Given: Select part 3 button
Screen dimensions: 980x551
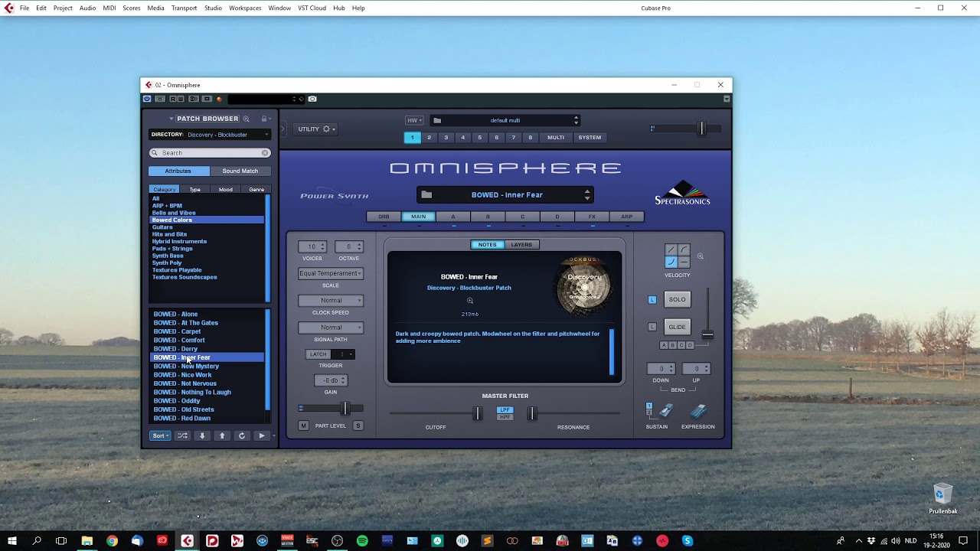Looking at the screenshot, I should [446, 138].
